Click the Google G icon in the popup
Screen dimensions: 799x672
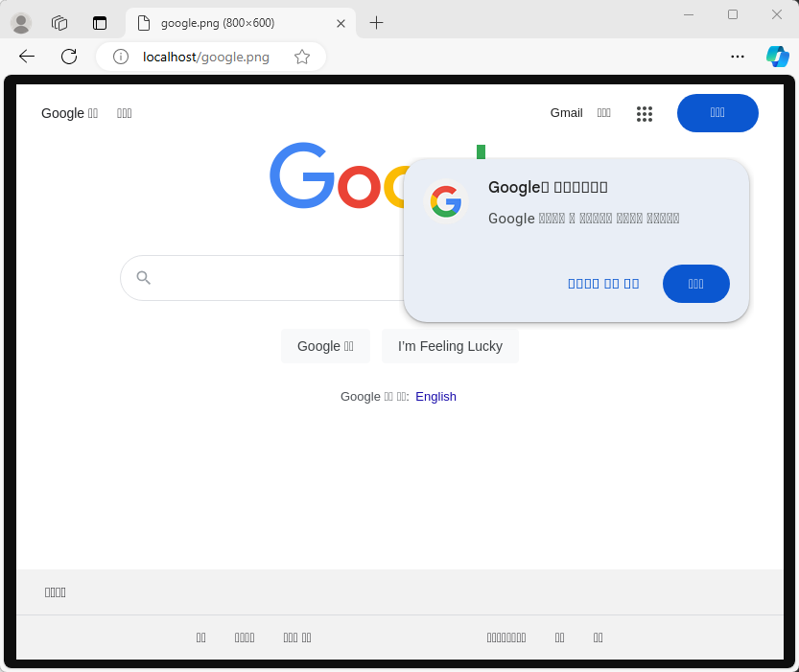pyautogui.click(x=446, y=201)
